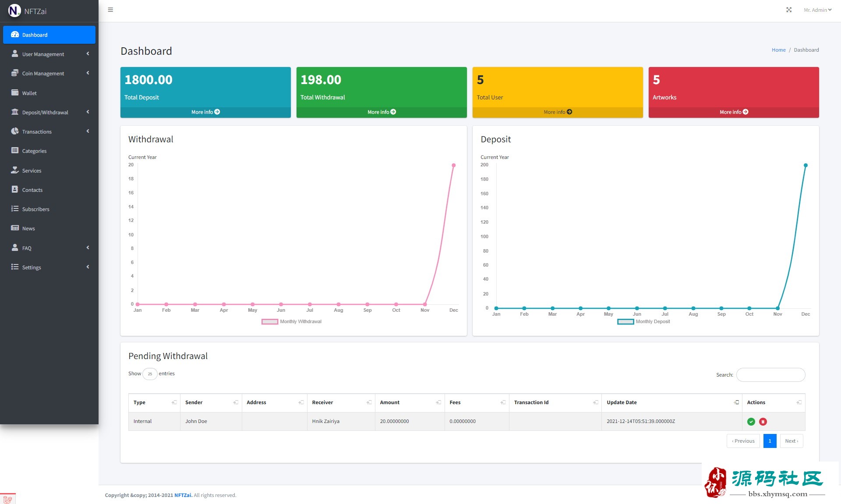Click the NFTZai logo icon

click(14, 11)
